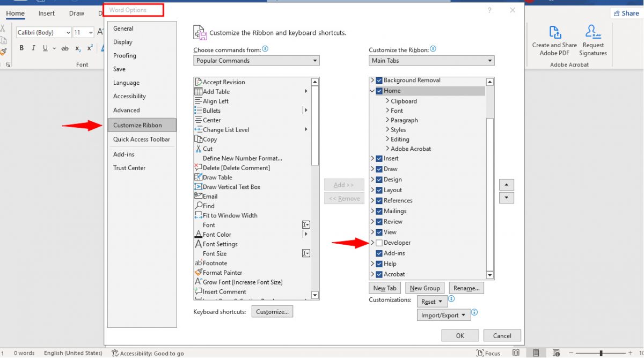Enable the Developer tab checkbox
The height and width of the screenshot is (358, 644).
coord(379,242)
